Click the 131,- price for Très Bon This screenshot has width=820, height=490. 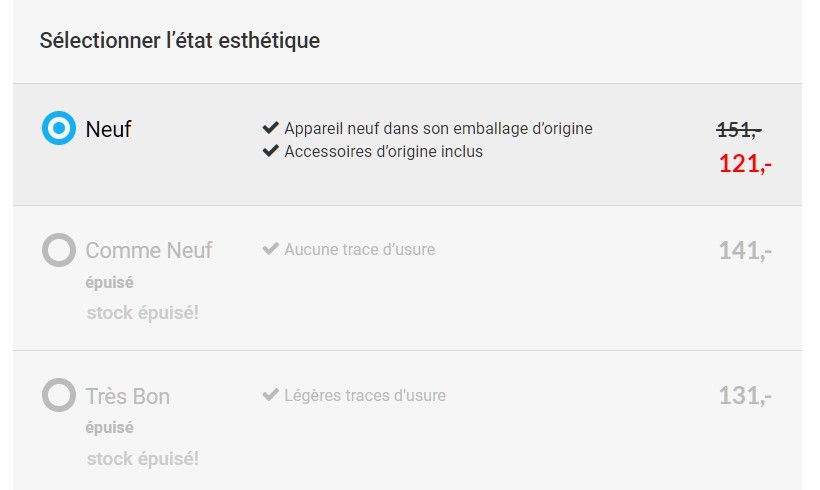pyautogui.click(x=745, y=395)
